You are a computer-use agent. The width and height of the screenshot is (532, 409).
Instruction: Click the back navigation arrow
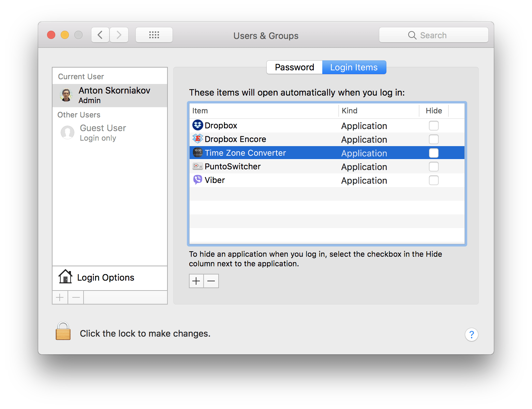pyautogui.click(x=100, y=34)
